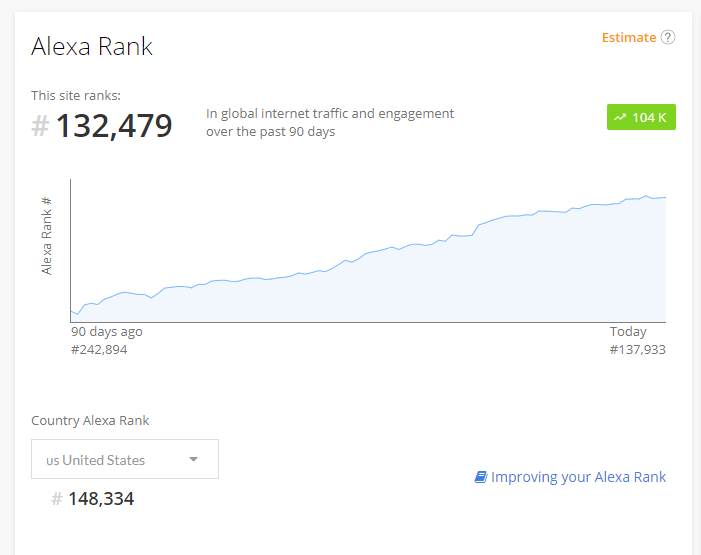Click the starting rank #242,894
Viewport: 701px width, 555px height.
[x=99, y=349]
